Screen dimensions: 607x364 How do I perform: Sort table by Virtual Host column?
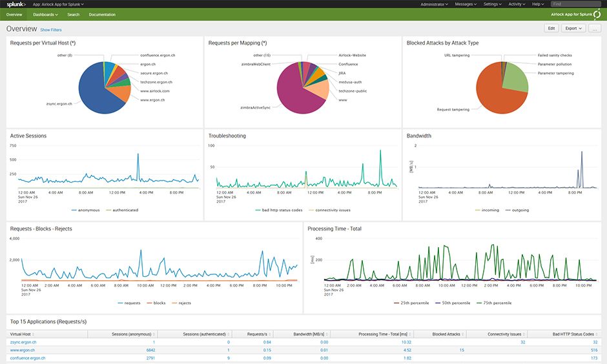(22, 334)
